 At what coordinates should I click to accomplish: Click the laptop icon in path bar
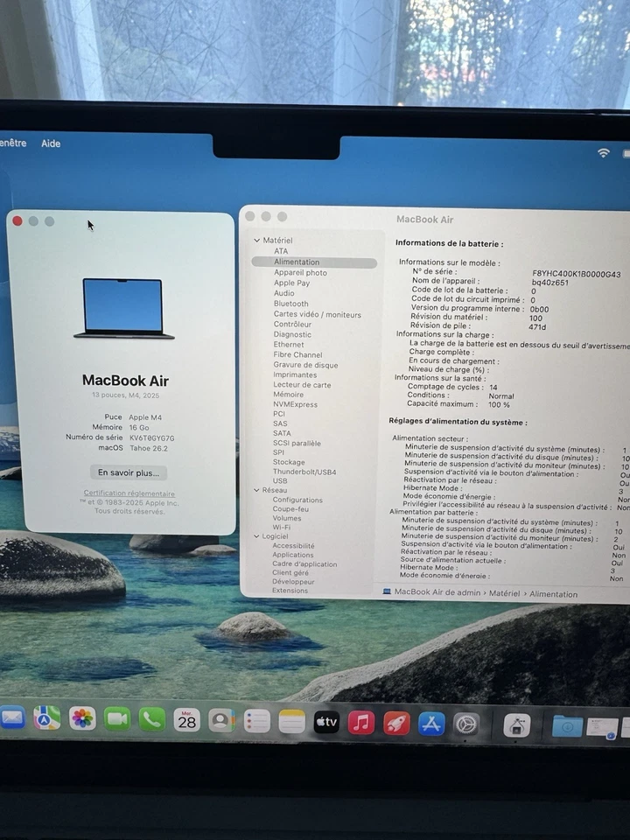click(x=387, y=591)
